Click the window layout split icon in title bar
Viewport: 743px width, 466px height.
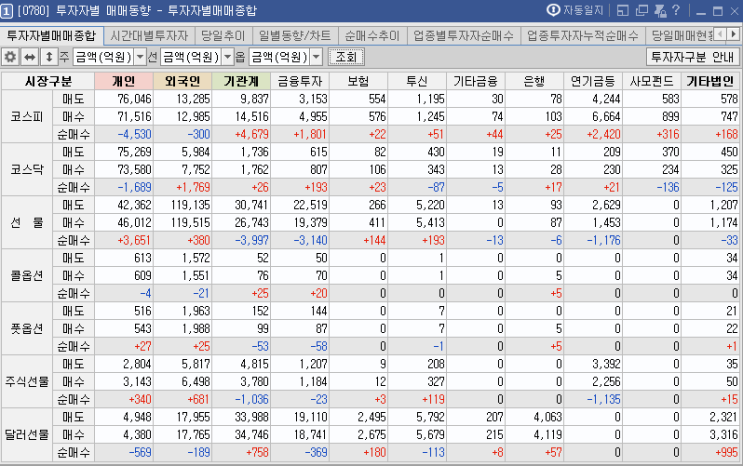coord(623,10)
